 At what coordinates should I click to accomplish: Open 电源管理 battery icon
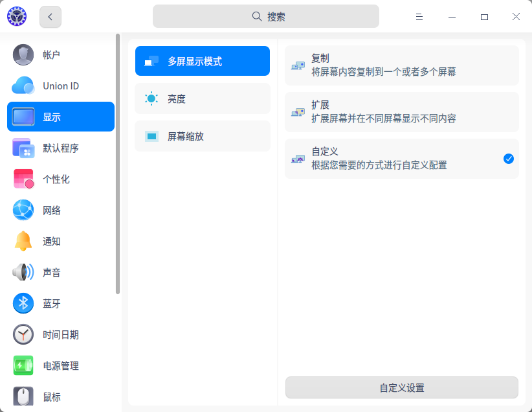[x=23, y=366]
